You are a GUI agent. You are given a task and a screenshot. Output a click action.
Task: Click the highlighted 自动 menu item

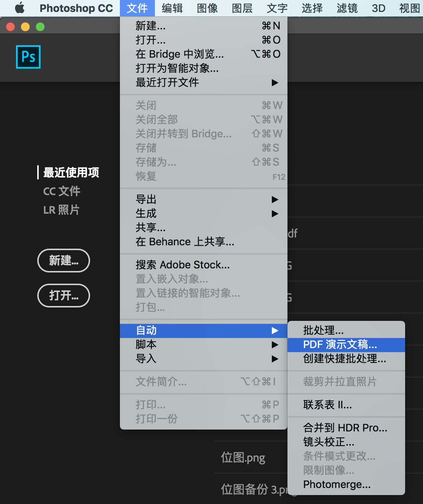click(x=204, y=331)
